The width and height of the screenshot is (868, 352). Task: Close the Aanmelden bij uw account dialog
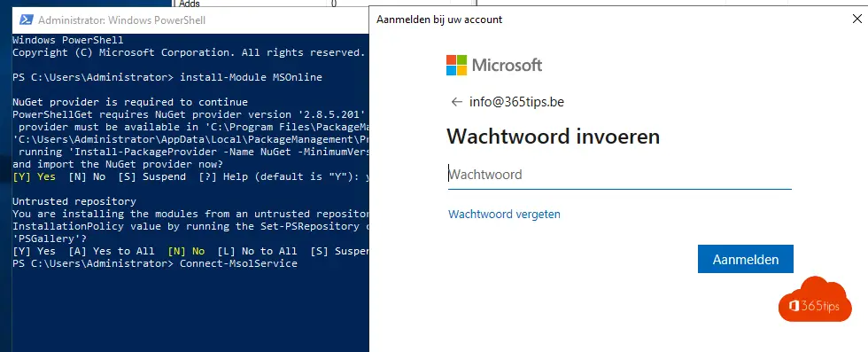857,20
